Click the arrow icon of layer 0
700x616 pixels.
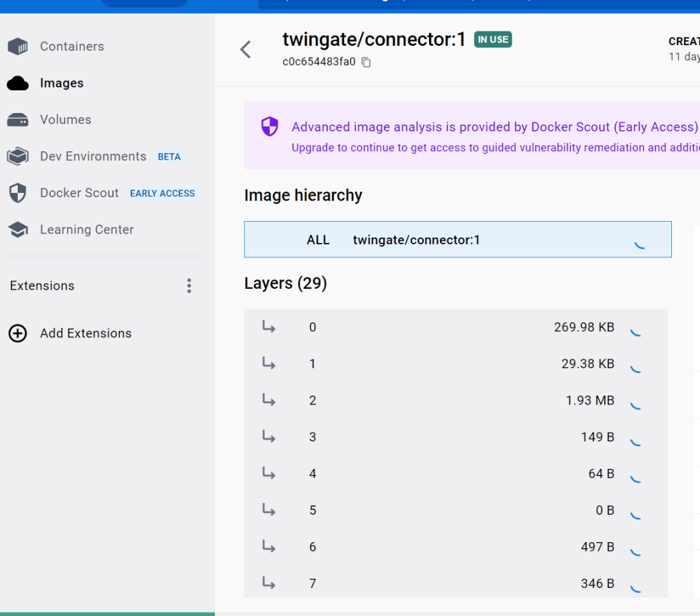coord(268,326)
